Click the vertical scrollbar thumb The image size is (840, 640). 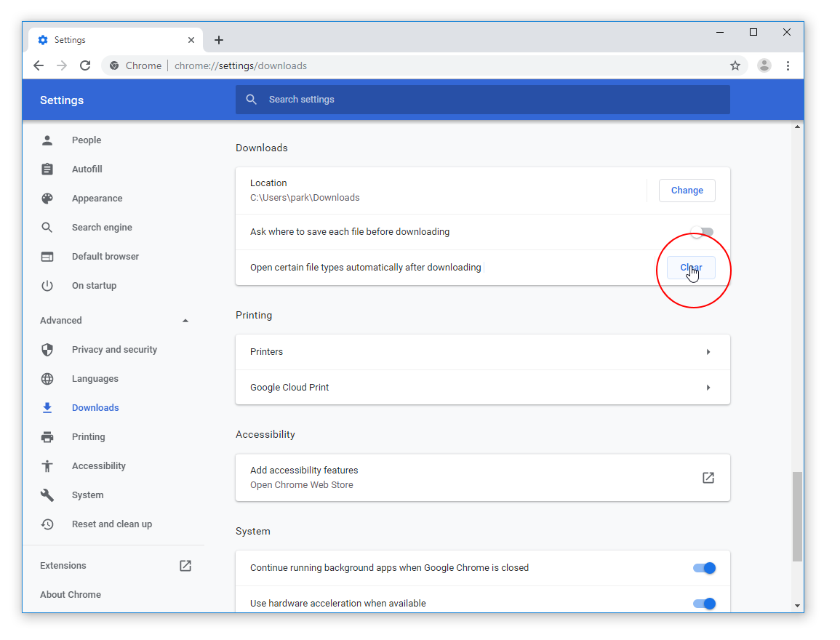pos(797,516)
